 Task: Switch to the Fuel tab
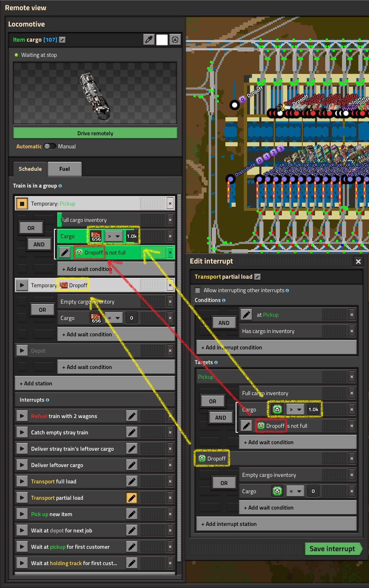65,169
